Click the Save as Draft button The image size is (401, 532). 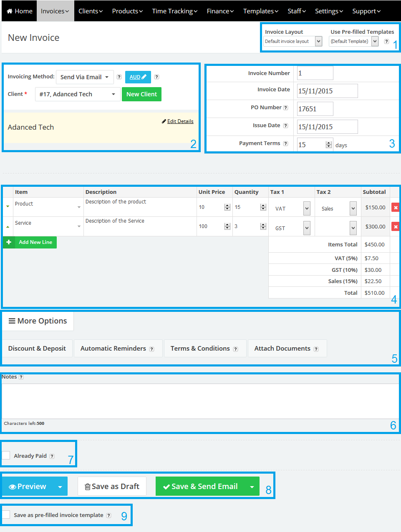tap(111, 486)
